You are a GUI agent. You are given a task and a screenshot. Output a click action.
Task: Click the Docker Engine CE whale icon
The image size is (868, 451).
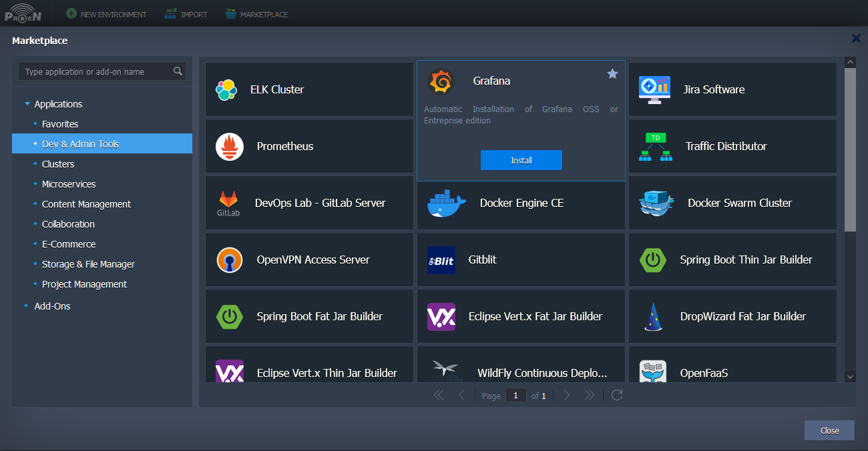tap(447, 203)
